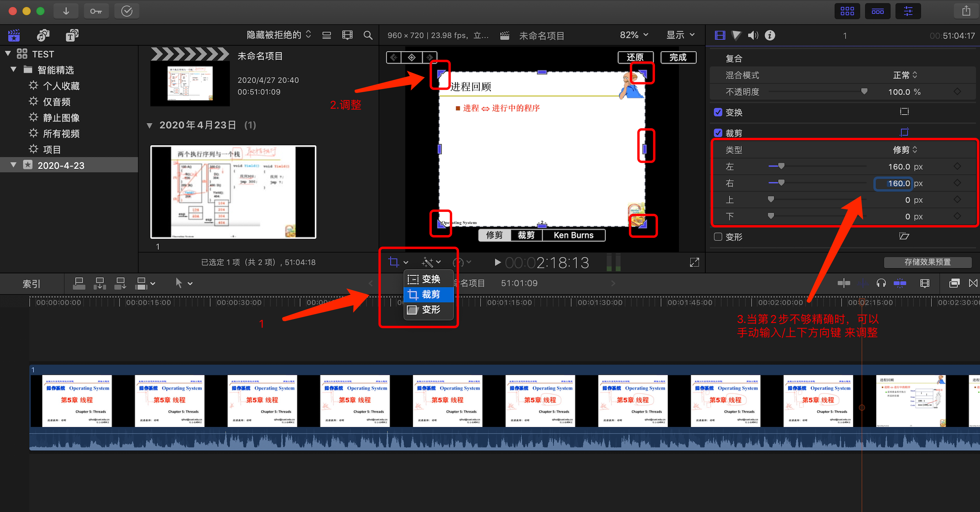
Task: Show or hide the browser panel
Action: tap(847, 11)
